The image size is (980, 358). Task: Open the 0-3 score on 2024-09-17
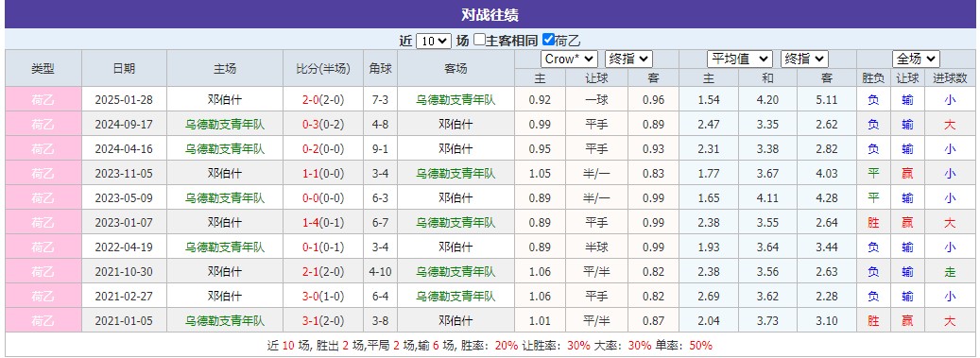click(x=311, y=125)
